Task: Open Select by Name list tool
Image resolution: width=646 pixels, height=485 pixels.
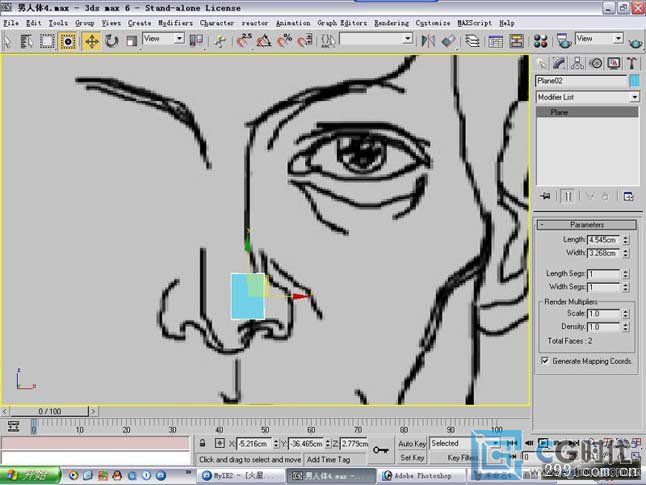Action: 26,41
